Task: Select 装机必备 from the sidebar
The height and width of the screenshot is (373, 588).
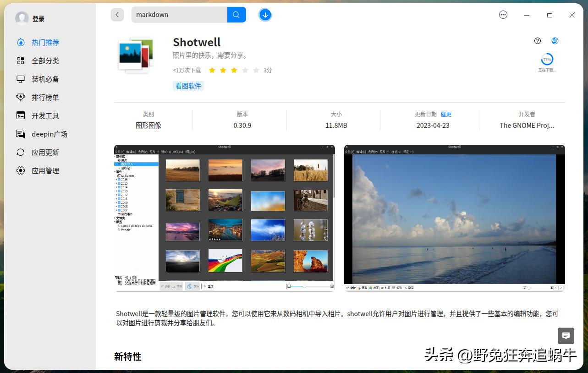Action: [45, 79]
